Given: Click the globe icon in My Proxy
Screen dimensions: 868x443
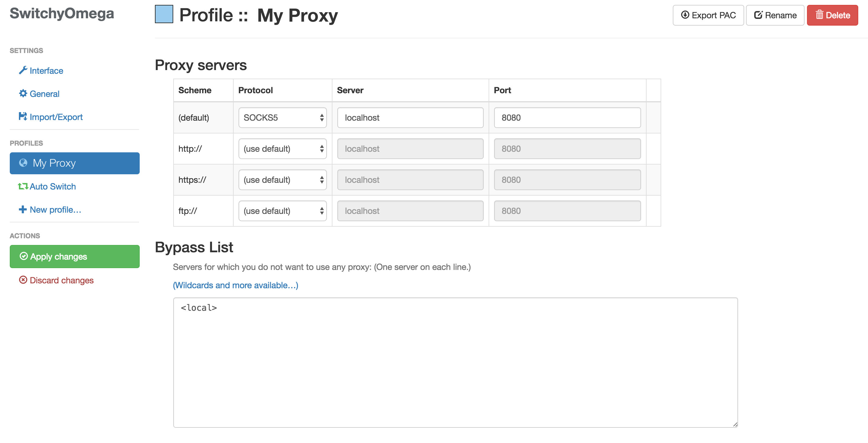Looking at the screenshot, I should [23, 163].
